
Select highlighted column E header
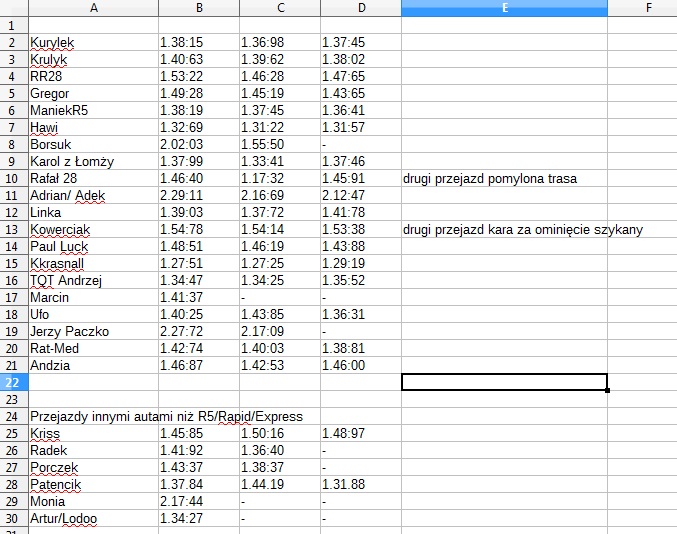click(x=504, y=8)
